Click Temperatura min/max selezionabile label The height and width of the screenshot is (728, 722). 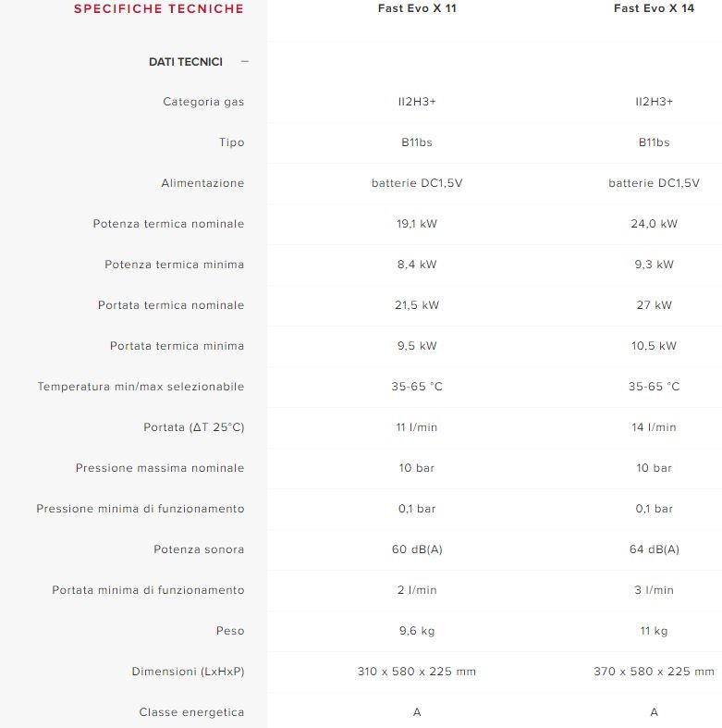coord(141,387)
